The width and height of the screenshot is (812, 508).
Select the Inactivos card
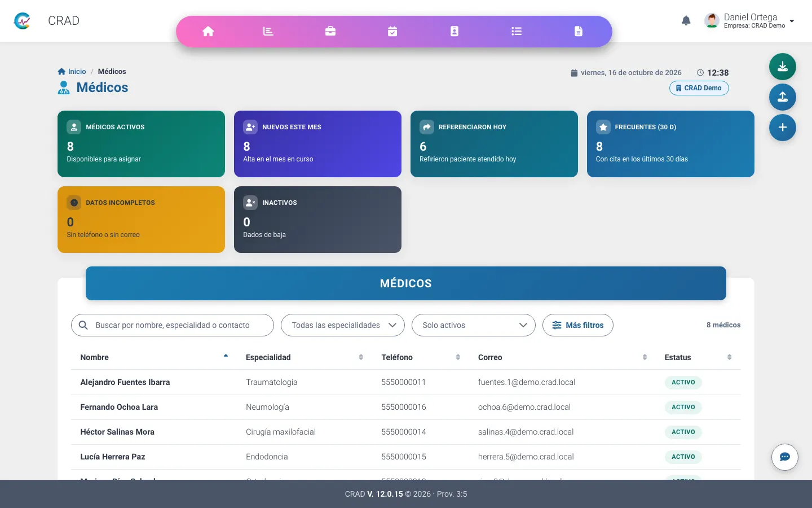tap(317, 220)
